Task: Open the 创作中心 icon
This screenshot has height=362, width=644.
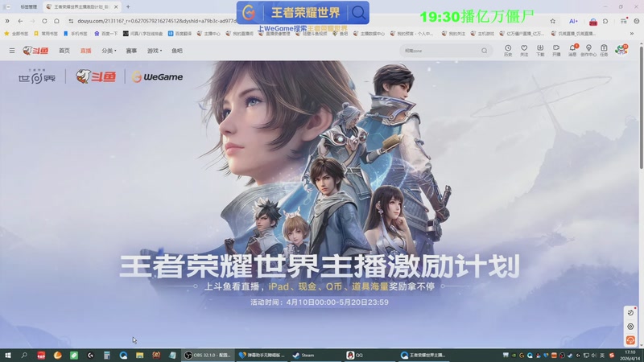Action: coord(588,51)
